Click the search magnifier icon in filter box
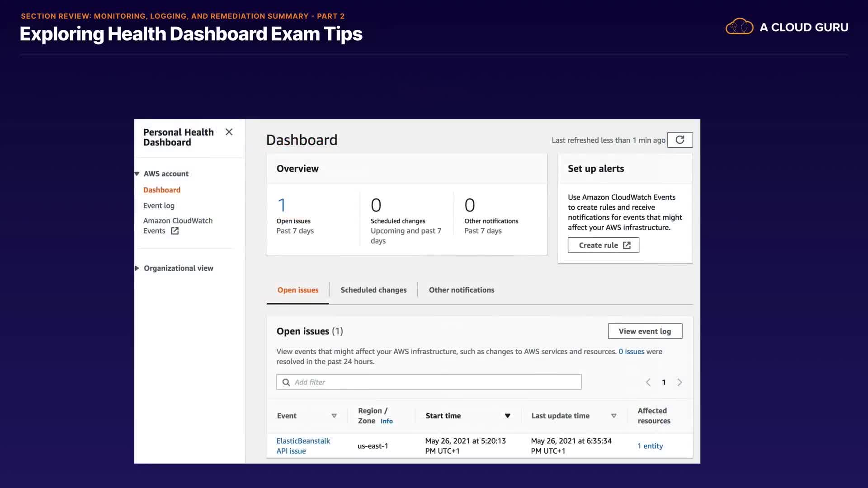 [286, 382]
